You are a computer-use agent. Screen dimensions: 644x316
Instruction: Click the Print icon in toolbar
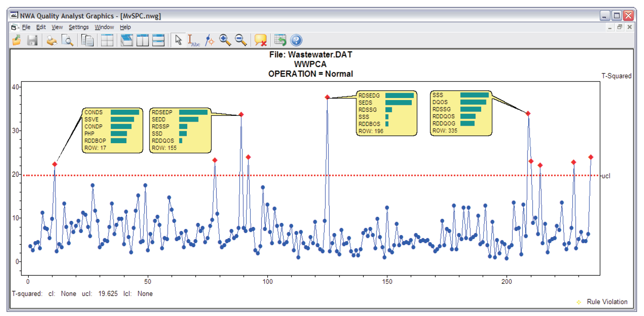[x=52, y=40]
